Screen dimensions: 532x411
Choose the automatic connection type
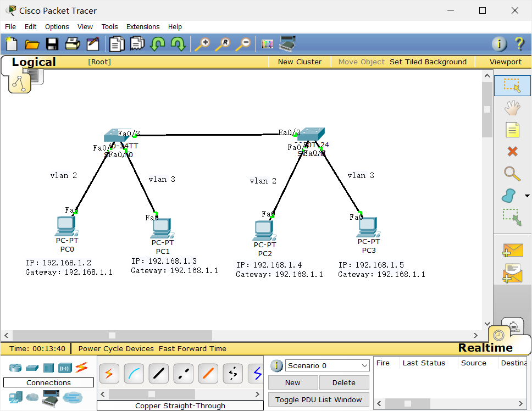(109, 374)
